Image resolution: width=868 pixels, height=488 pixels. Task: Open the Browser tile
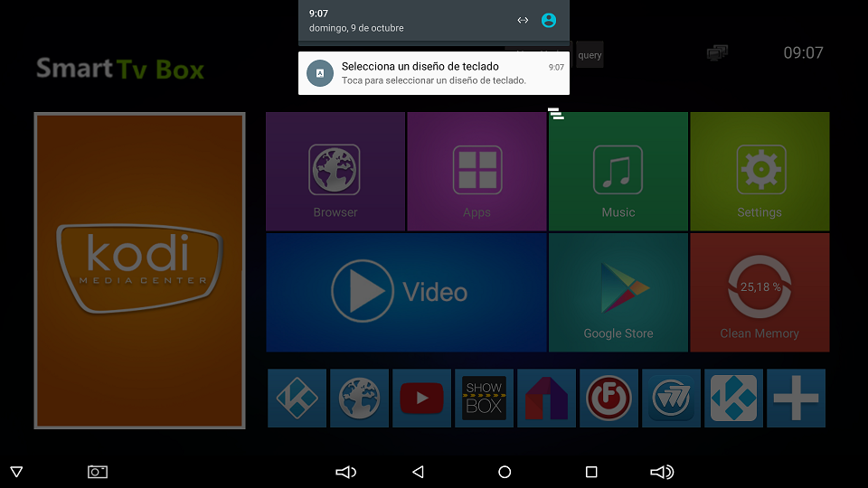pyautogui.click(x=335, y=172)
